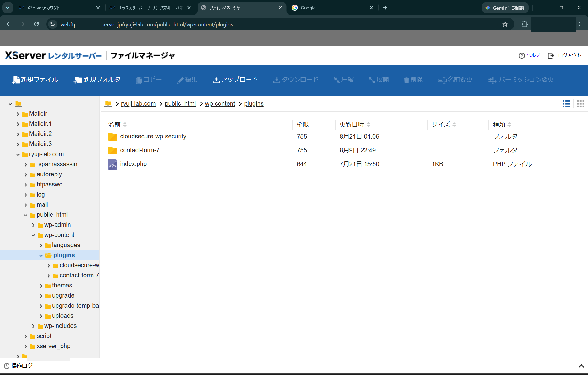
Task: Open the tab search dropdown arrow
Action: pos(8,8)
